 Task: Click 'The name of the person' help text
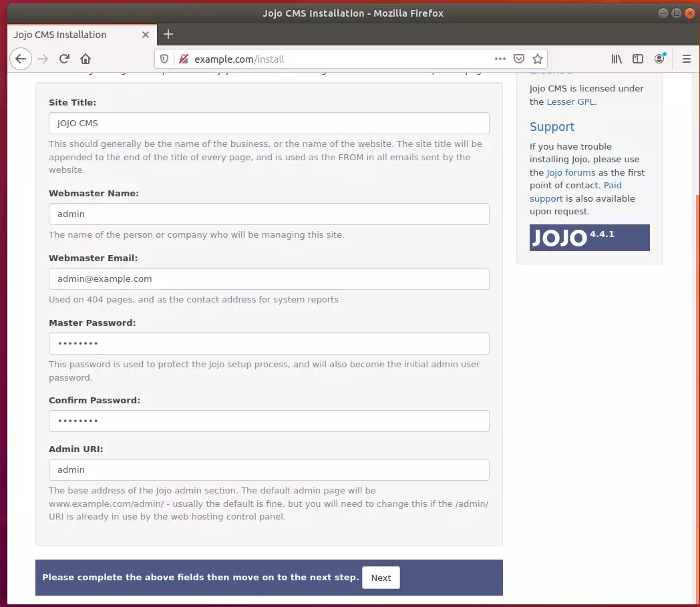coord(196,235)
